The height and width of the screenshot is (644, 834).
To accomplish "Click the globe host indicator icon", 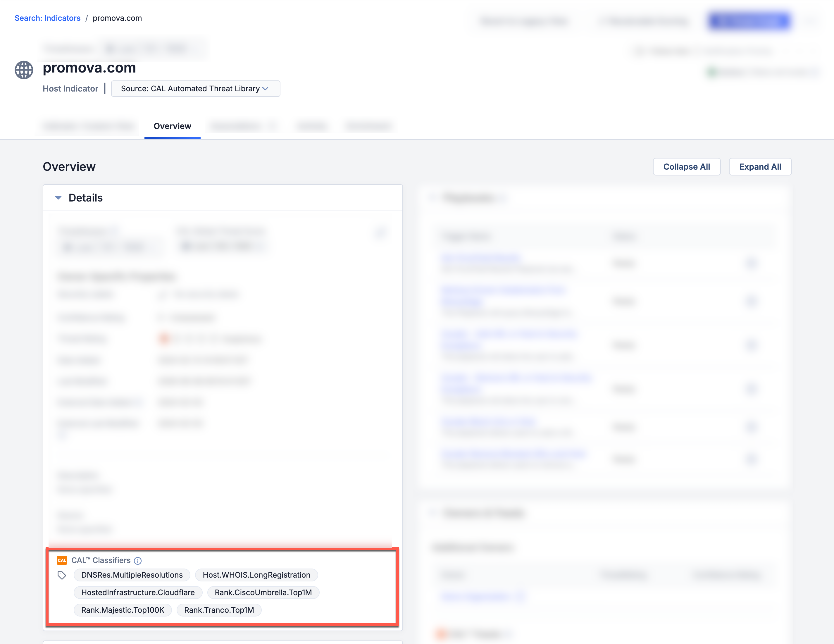I will point(24,70).
